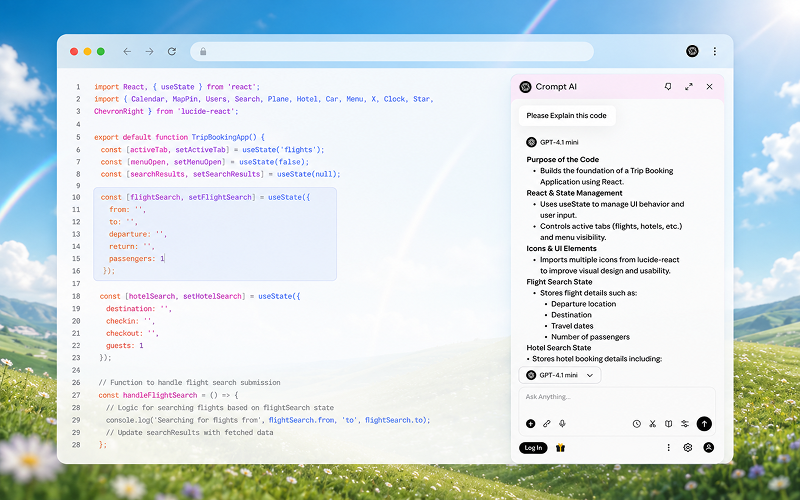800x500 pixels.
Task: Click the Crompt AI logo in panel header
Action: click(x=525, y=87)
